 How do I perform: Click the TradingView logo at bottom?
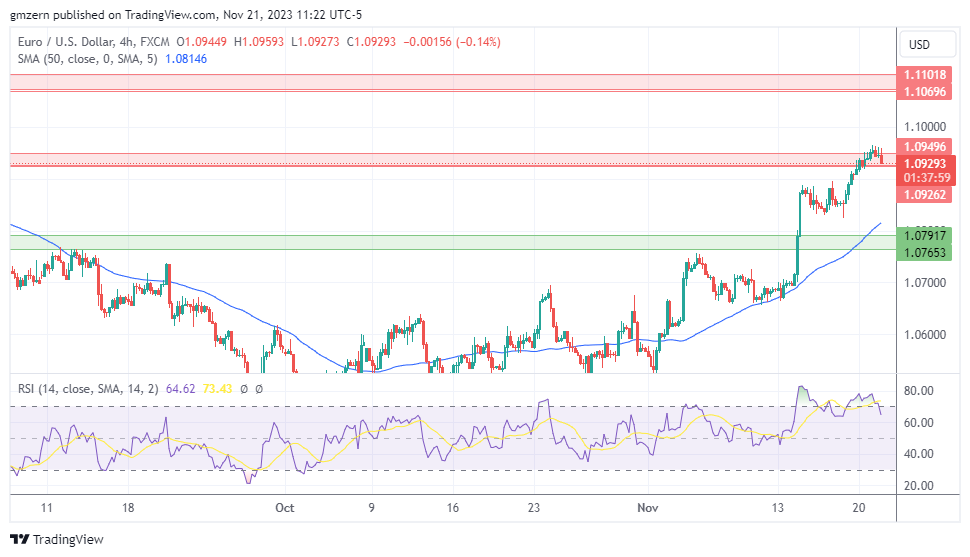(57, 539)
